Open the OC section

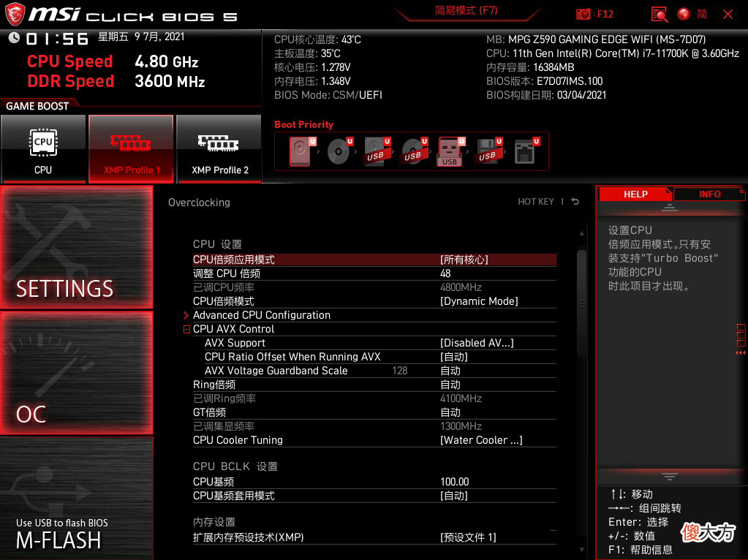tap(76, 373)
